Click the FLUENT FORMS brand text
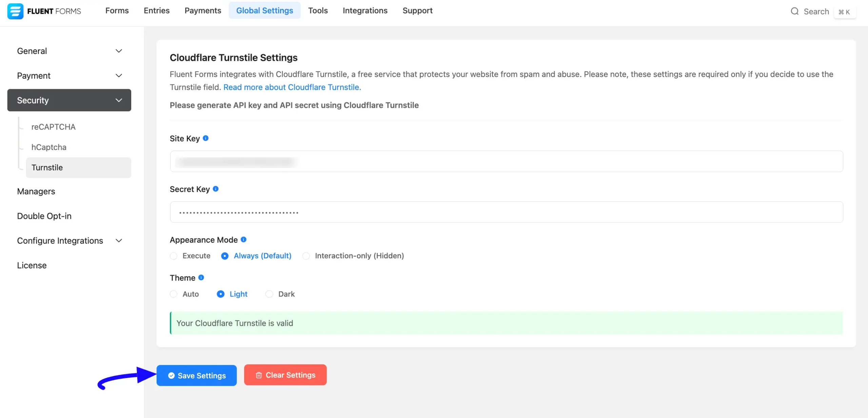Image resolution: width=868 pixels, height=418 pixels. [54, 11]
